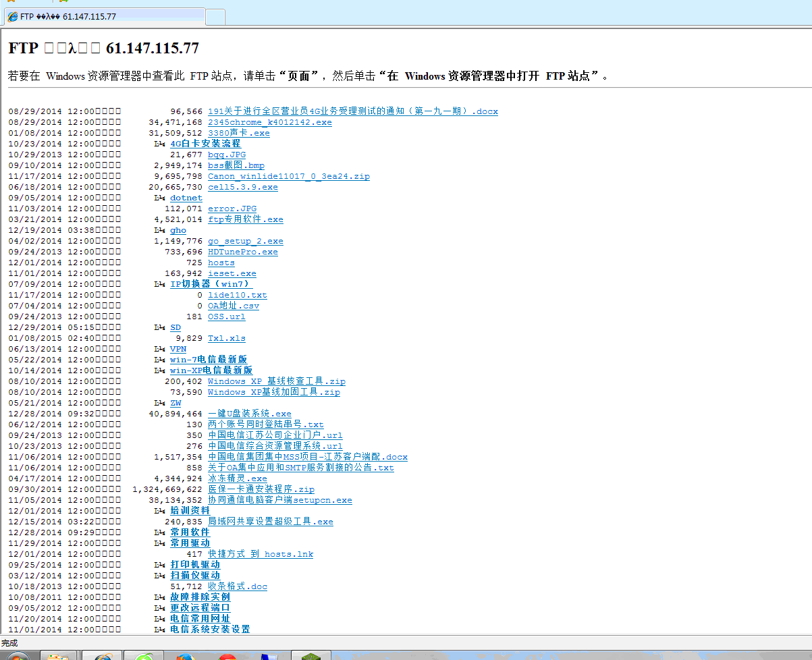Click the Internet Explorer icon on the tab
812x660 pixels.
pyautogui.click(x=13, y=16)
